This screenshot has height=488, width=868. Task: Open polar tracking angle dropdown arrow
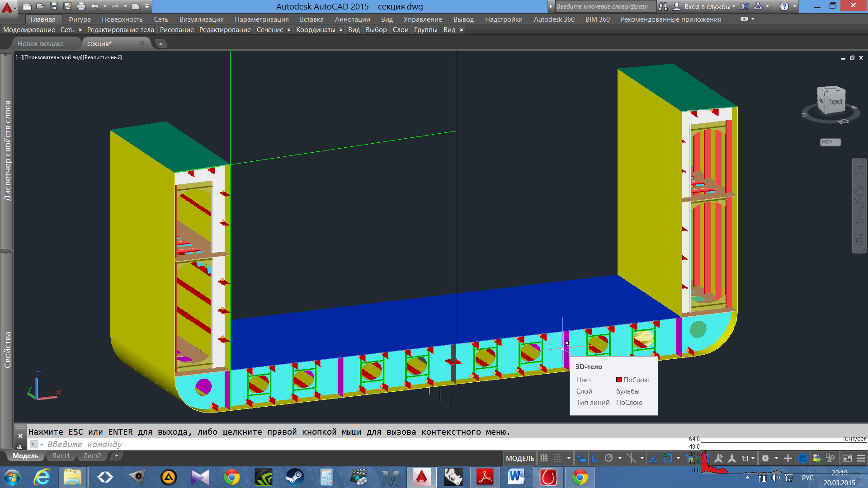(x=620, y=458)
